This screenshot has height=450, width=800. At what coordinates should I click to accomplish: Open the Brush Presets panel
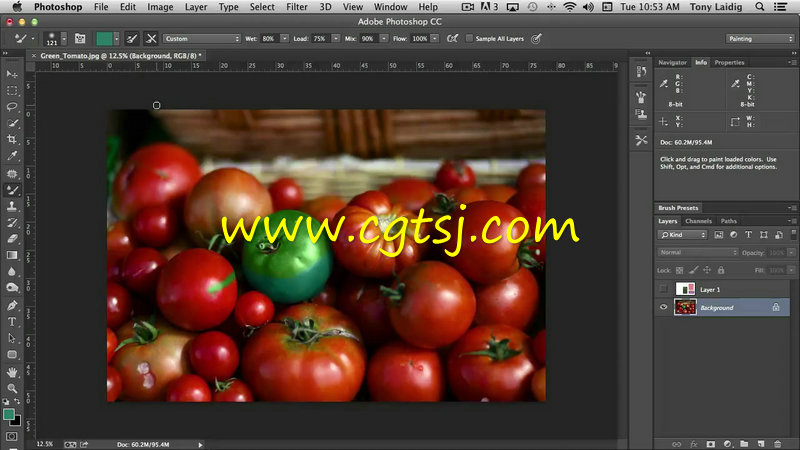(678, 208)
